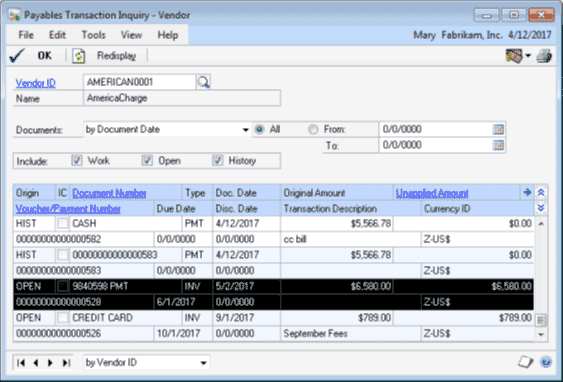Open the Help menu
This screenshot has width=563, height=382.
point(168,35)
